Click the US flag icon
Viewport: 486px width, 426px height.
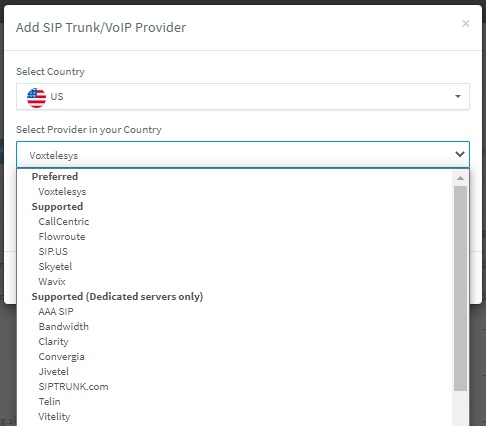point(36,98)
